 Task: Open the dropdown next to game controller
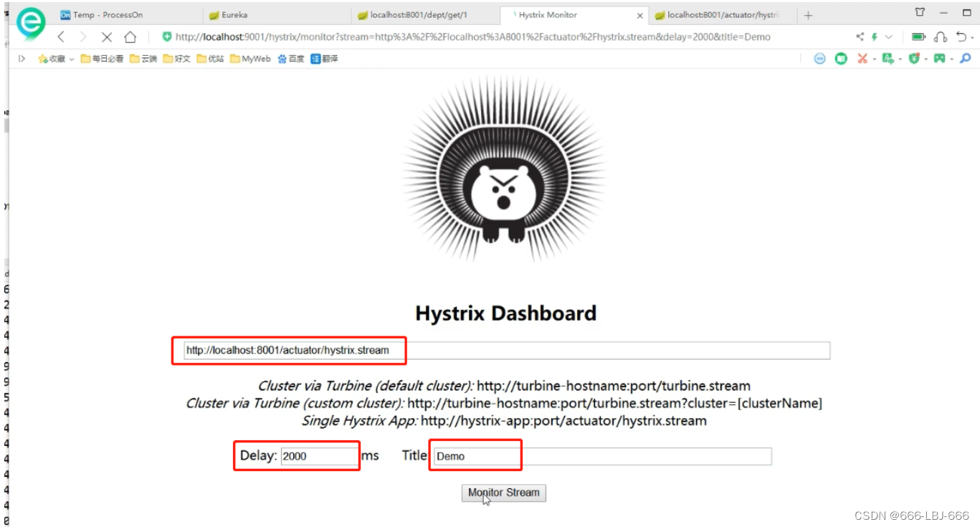pyautogui.click(x=951, y=60)
